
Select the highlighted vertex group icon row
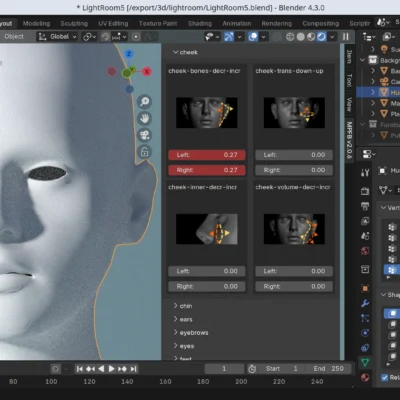click(x=392, y=270)
